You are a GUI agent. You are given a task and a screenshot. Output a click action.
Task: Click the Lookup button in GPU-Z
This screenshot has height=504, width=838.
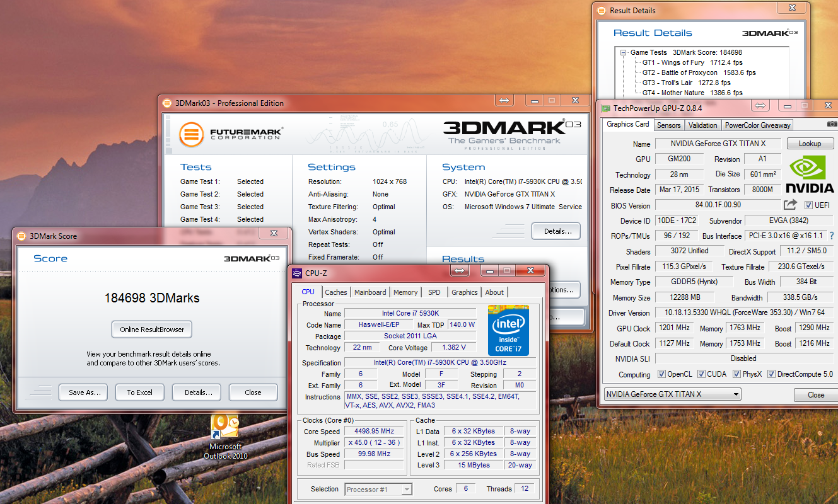(x=810, y=144)
